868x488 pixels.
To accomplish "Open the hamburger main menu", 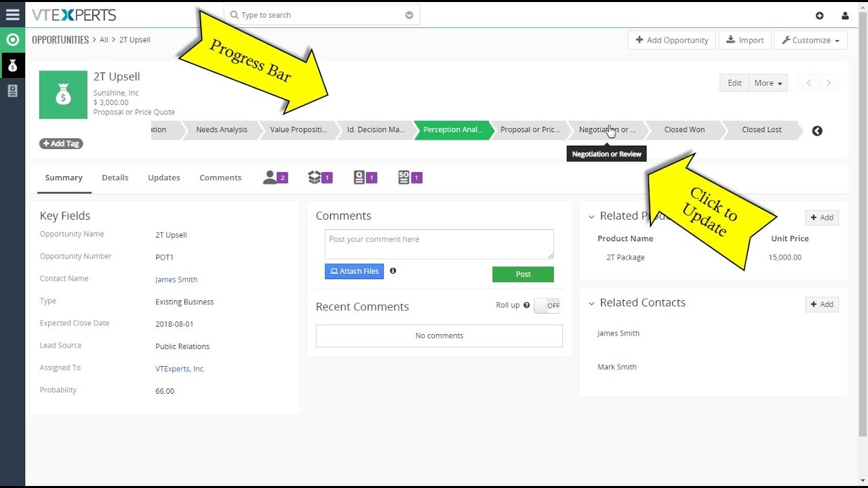I will pyautogui.click(x=12, y=15).
